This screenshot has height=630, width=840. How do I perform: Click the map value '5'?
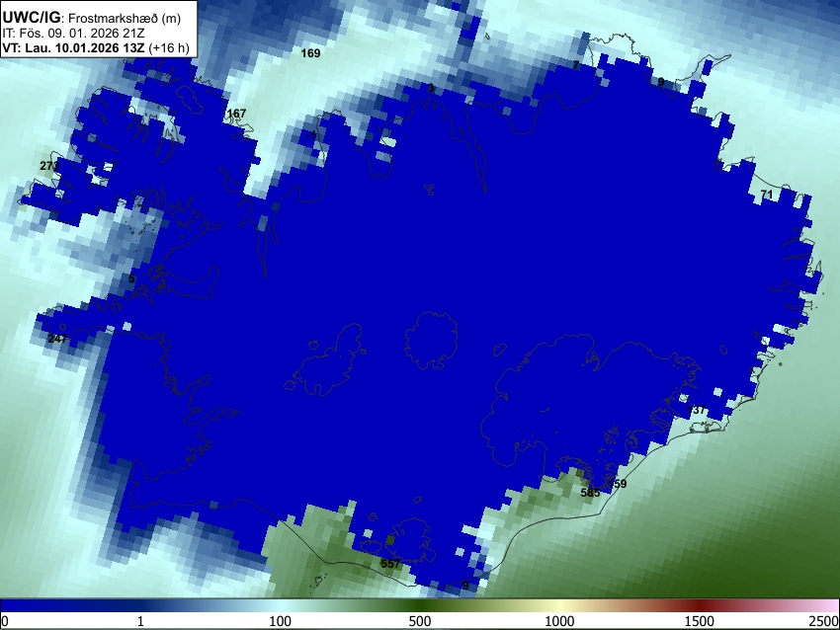pos(131,278)
